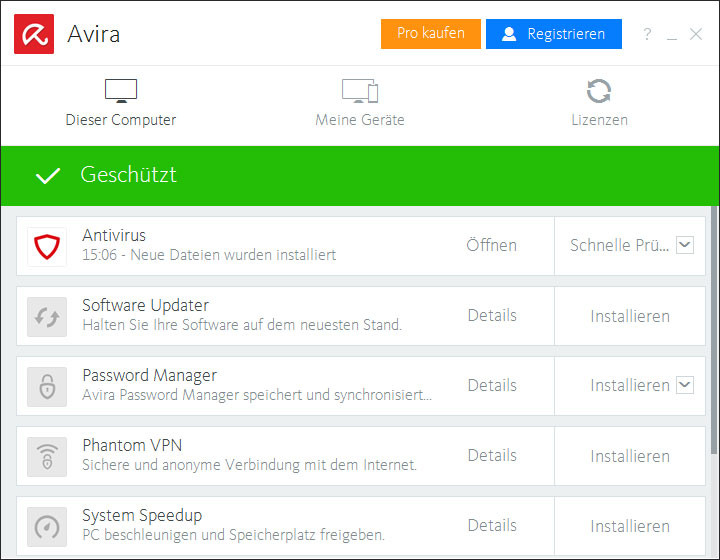Click Installieren for System Speedup

[630, 526]
